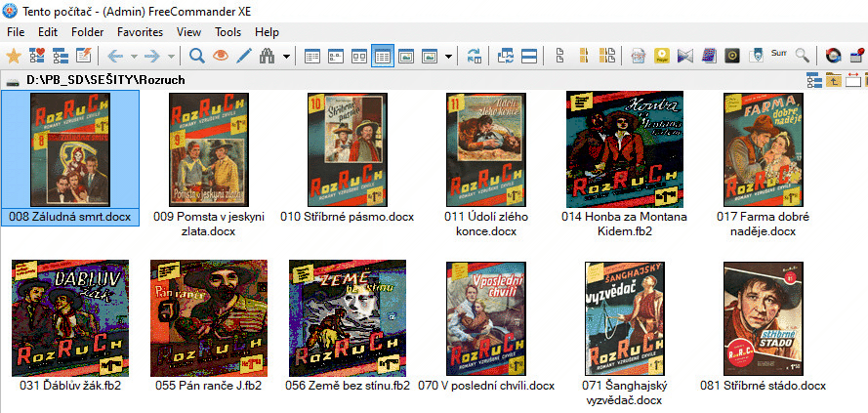Screen dimensions: 868x413
Task: Click the eye quick view icon
Action: [221, 56]
